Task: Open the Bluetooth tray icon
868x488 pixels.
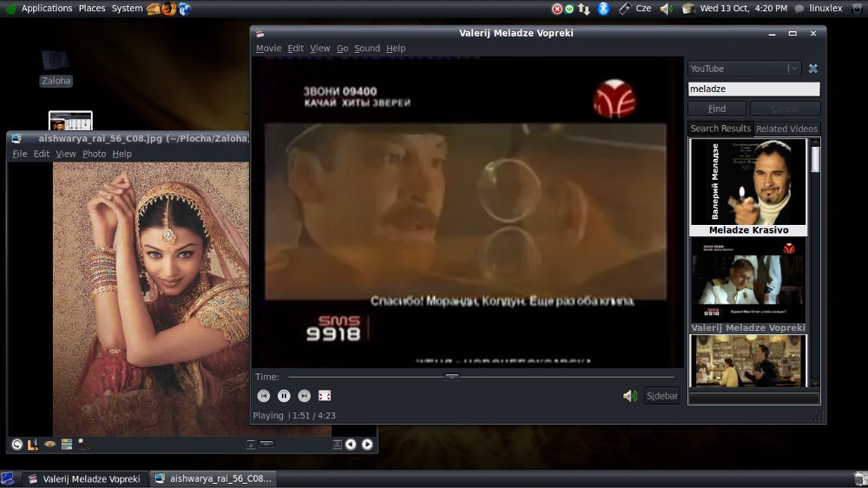Action: tap(603, 9)
